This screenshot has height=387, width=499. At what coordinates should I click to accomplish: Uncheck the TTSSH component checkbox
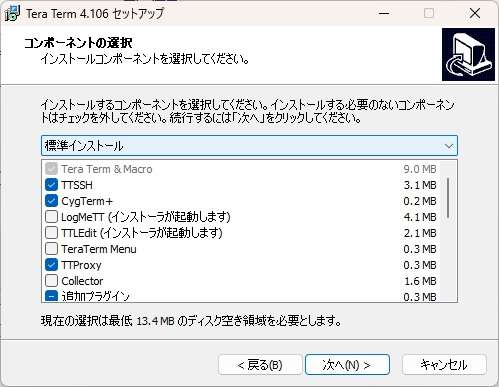[51, 185]
